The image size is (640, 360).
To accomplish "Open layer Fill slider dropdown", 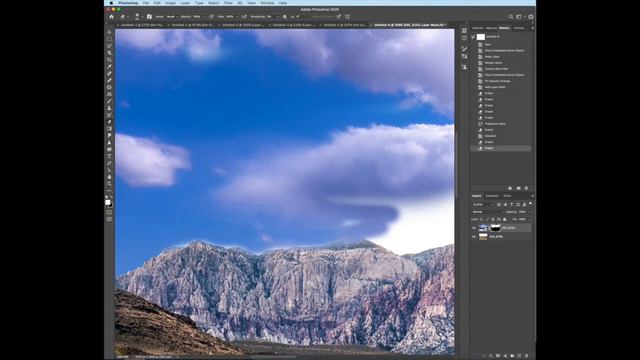I will pos(529,219).
